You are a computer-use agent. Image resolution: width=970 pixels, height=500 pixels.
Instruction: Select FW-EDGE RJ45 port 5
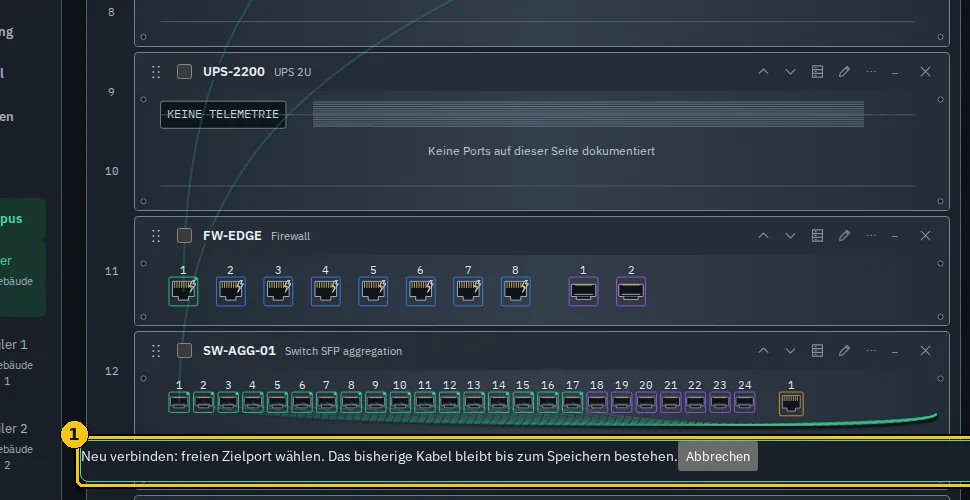point(373,291)
